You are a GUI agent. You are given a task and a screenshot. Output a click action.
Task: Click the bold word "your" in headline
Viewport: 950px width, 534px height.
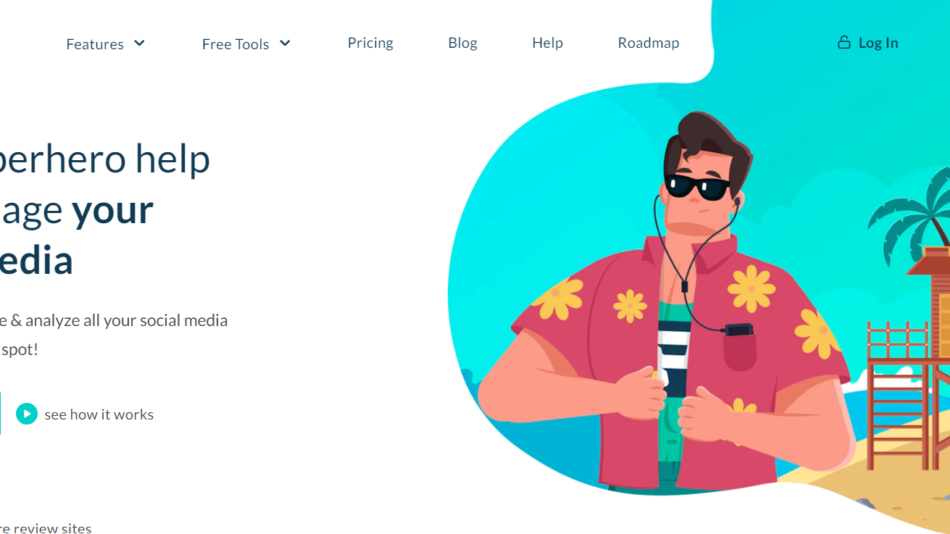pos(113,210)
